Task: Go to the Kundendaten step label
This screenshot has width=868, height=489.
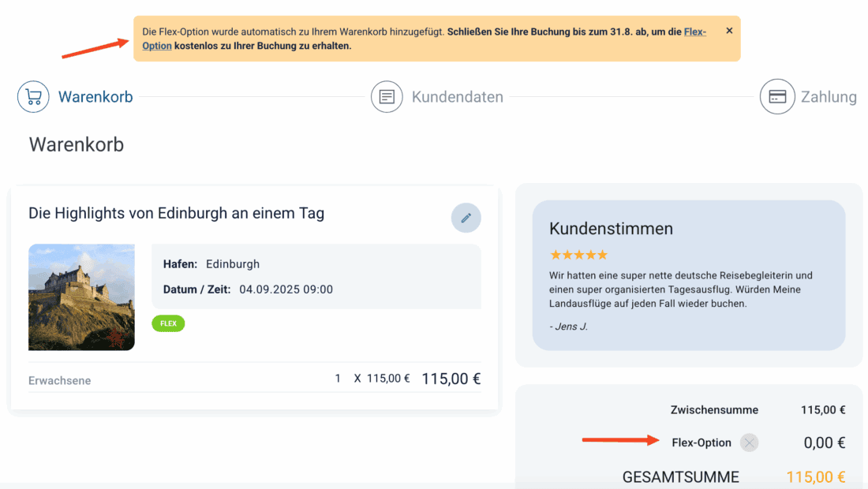Action: click(x=457, y=97)
